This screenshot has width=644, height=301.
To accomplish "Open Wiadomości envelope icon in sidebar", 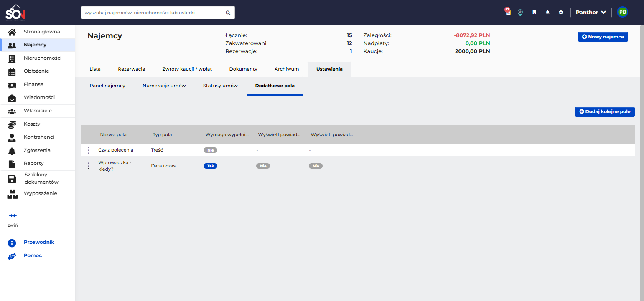I will pos(12,98).
